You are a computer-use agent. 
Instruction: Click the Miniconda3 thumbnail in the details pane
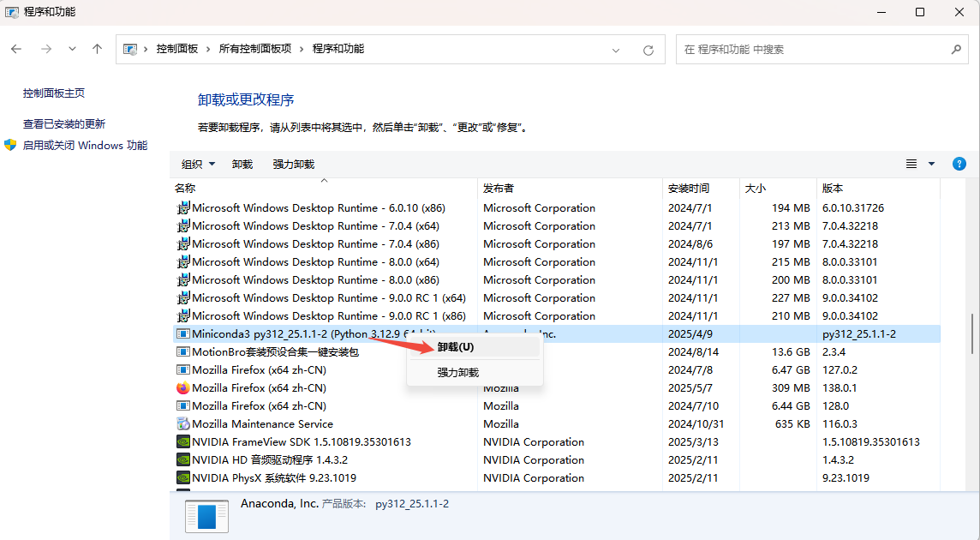pyautogui.click(x=206, y=516)
